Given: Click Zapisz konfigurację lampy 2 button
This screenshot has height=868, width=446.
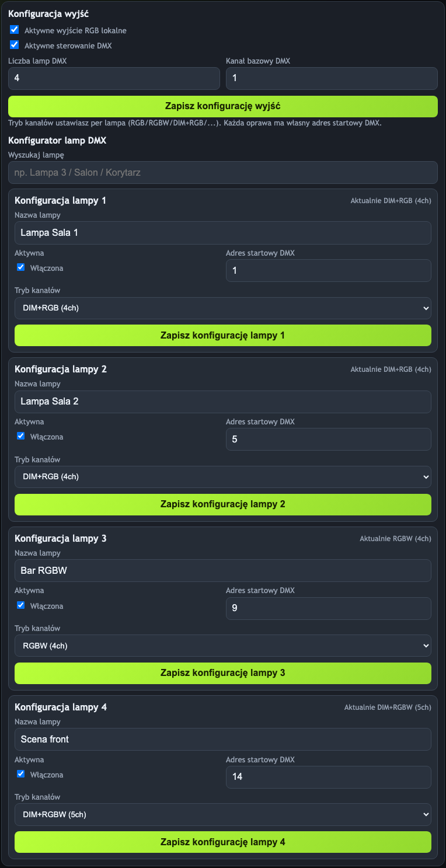Looking at the screenshot, I should pos(223,504).
